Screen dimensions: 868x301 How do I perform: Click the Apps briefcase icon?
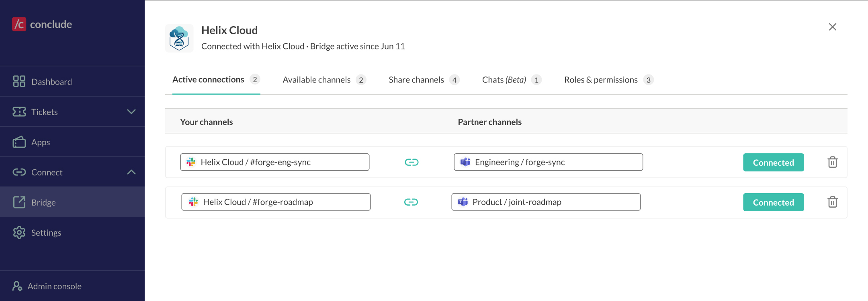(x=19, y=142)
